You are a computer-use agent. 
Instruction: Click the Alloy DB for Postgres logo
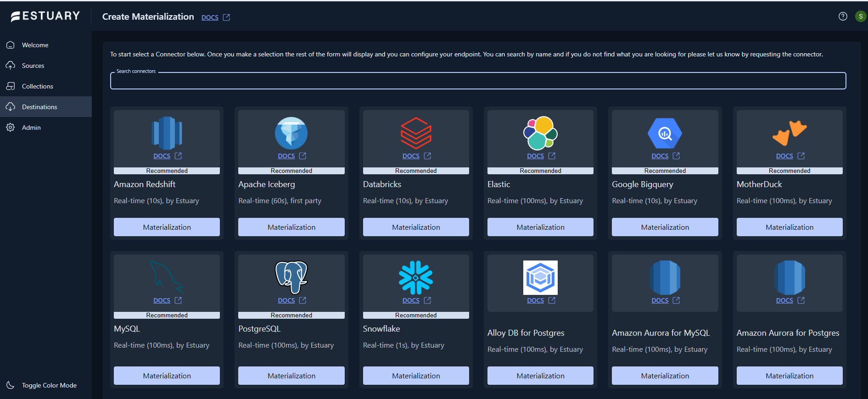coord(540,277)
